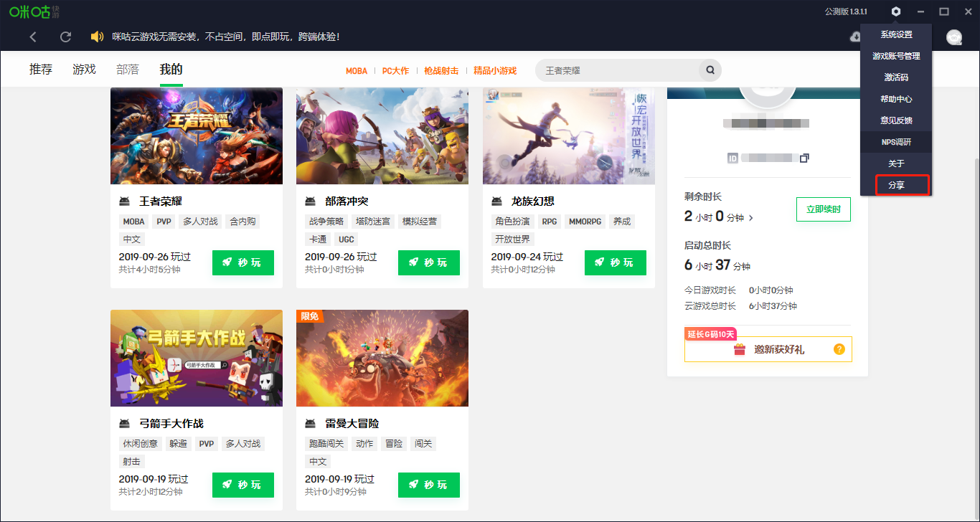Launch 王者荣耀 with 秒玩 button
This screenshot has height=522, width=980.
pyautogui.click(x=243, y=262)
